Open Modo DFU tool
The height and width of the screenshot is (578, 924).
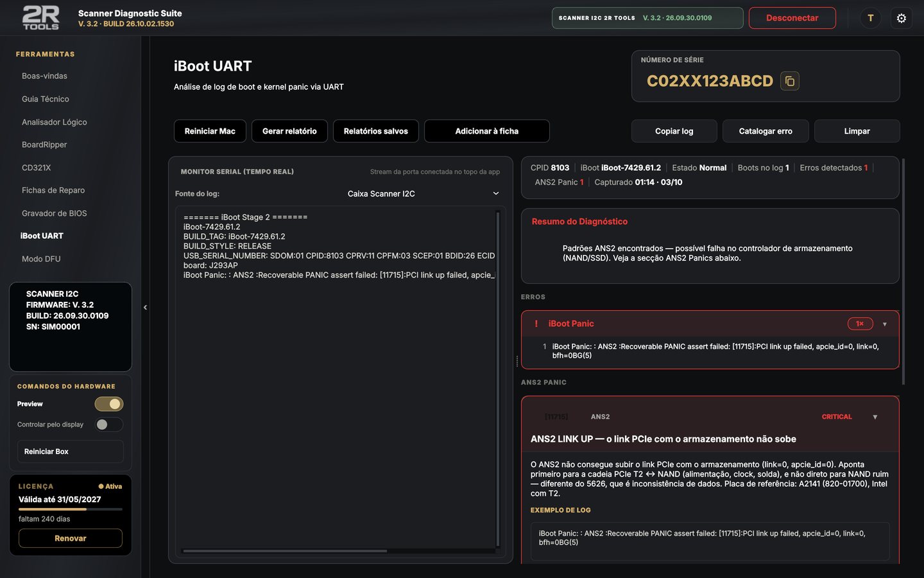coord(41,259)
